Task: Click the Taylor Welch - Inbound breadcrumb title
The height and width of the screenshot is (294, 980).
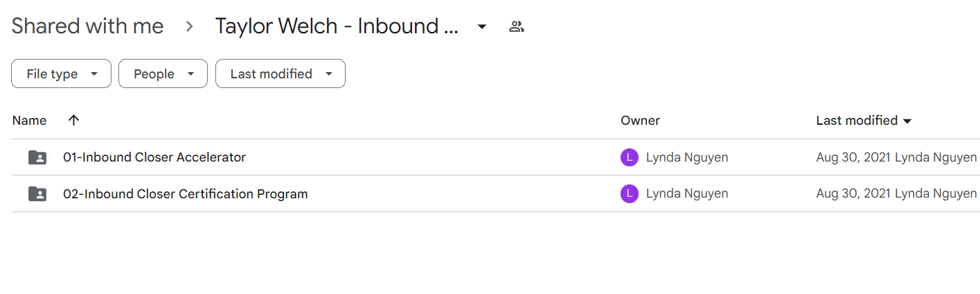Action: pos(337,26)
